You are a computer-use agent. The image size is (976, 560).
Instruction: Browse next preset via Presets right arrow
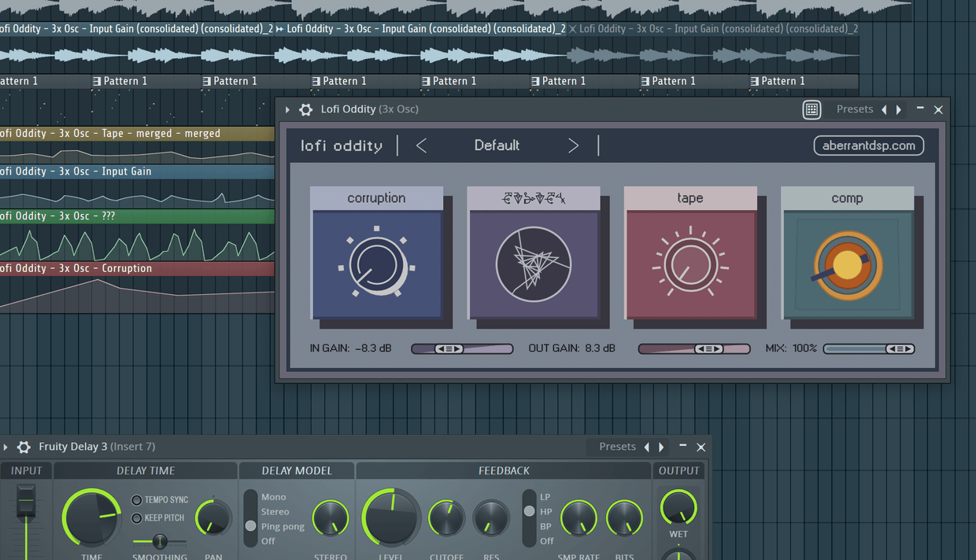coord(898,109)
